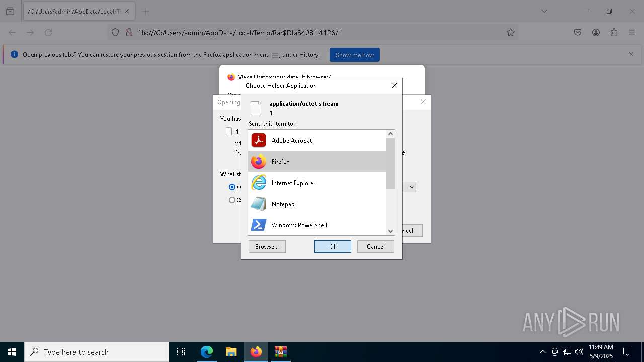Switch to Firefox taskbar button
Viewport: 644px width, 362px height.
[x=256, y=352]
